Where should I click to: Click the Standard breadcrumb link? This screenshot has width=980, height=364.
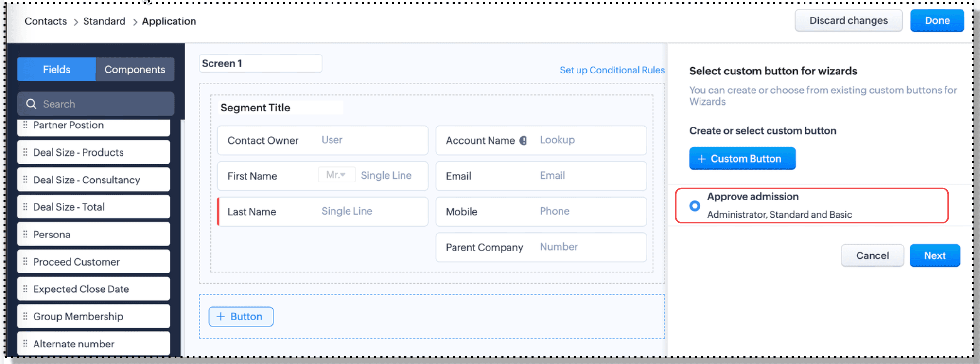(104, 21)
